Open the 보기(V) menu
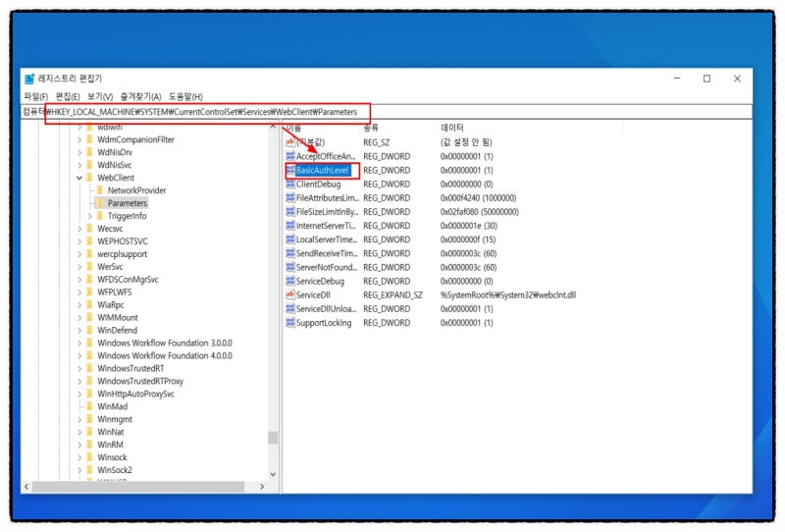Viewport: 785px width, 532px height. pos(100,96)
